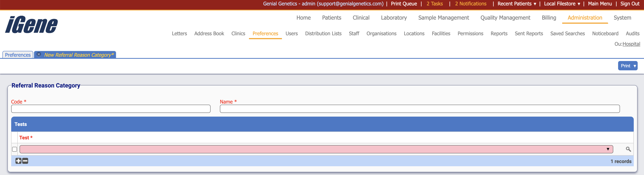Viewport: 644px width, 175px height.
Task: Sign out of the application
Action: pos(629,4)
